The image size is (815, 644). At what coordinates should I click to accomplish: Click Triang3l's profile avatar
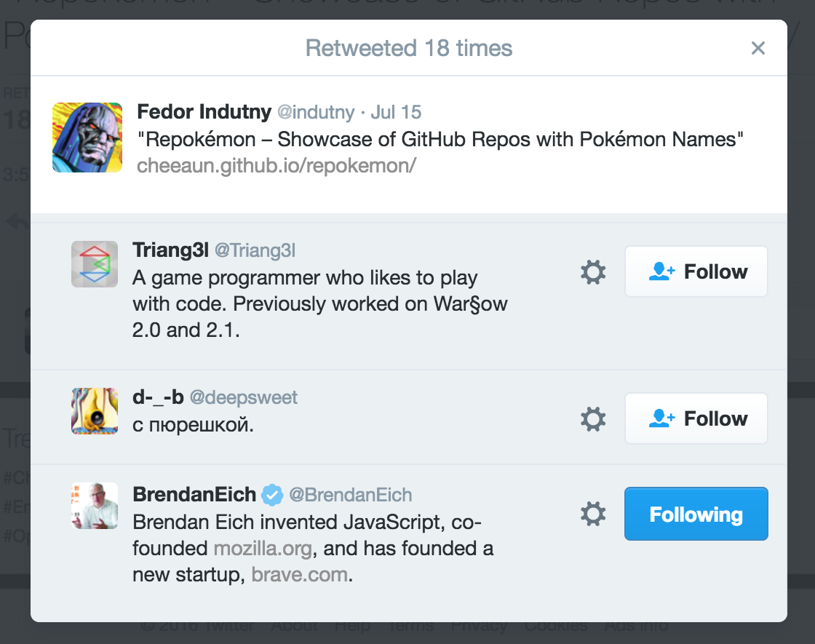pyautogui.click(x=95, y=263)
